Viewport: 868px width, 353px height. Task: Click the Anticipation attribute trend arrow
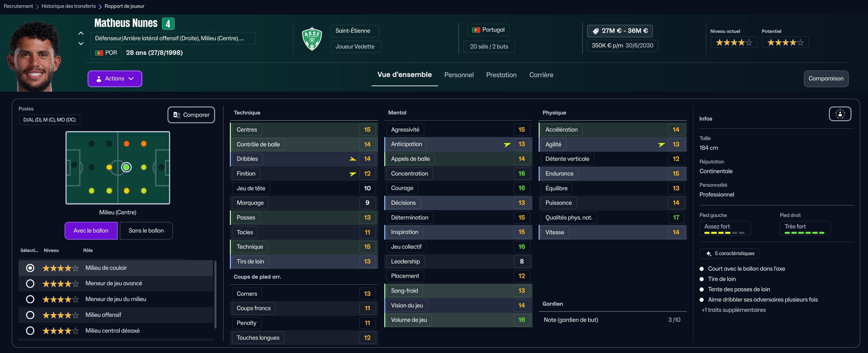(x=507, y=145)
